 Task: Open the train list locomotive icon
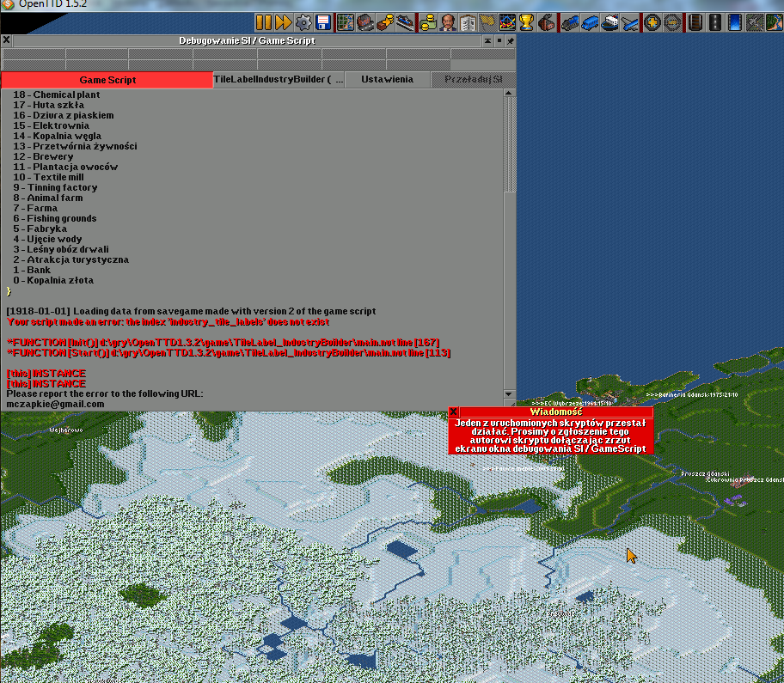571,22
